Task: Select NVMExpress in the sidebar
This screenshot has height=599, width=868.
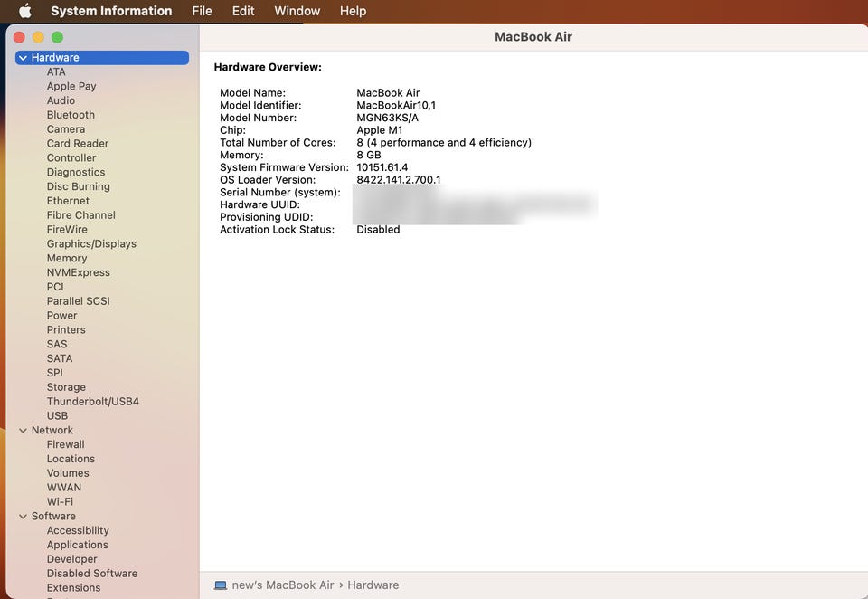Action: click(x=79, y=272)
